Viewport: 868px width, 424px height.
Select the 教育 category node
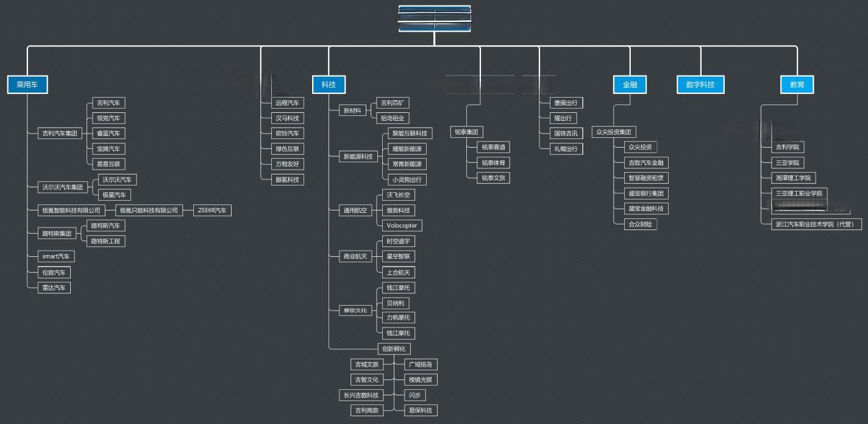(x=797, y=85)
